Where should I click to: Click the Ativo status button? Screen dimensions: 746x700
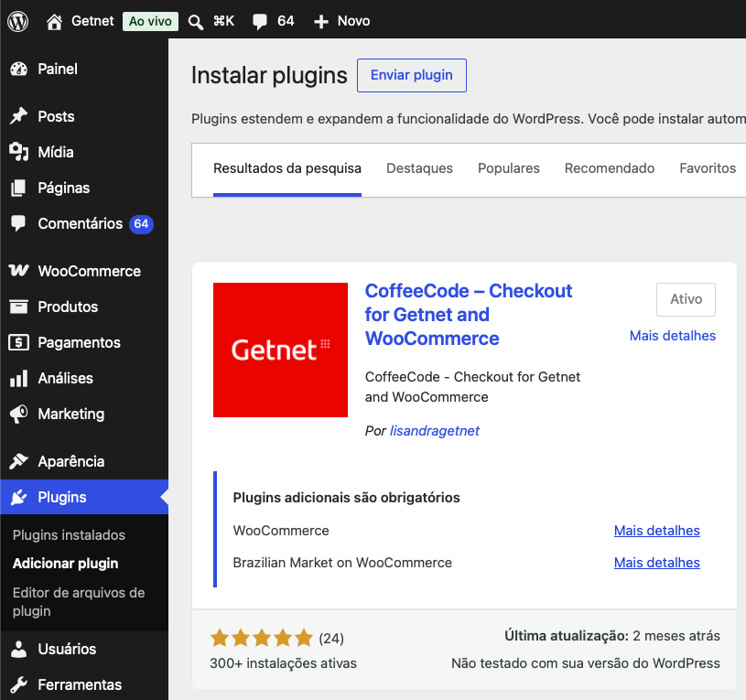687,299
